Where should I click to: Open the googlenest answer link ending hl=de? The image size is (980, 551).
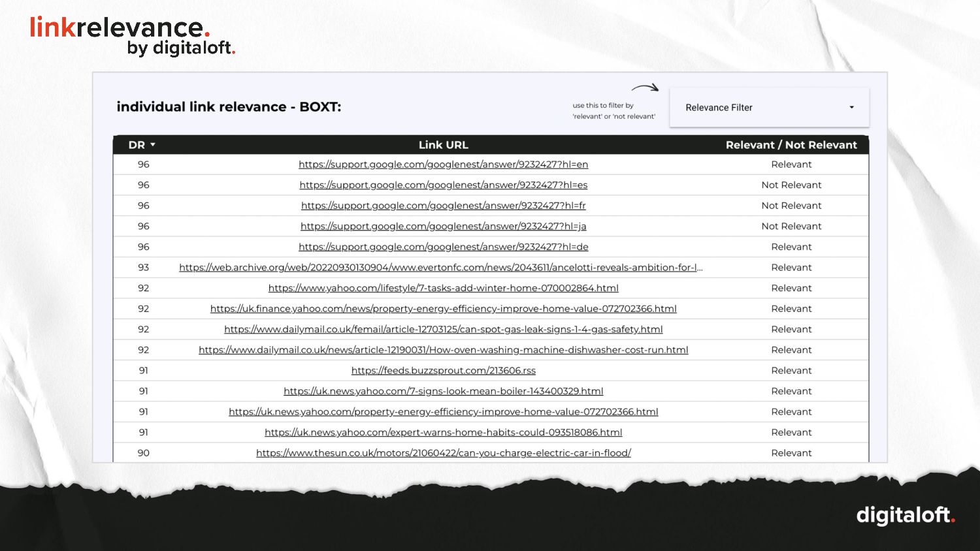443,247
